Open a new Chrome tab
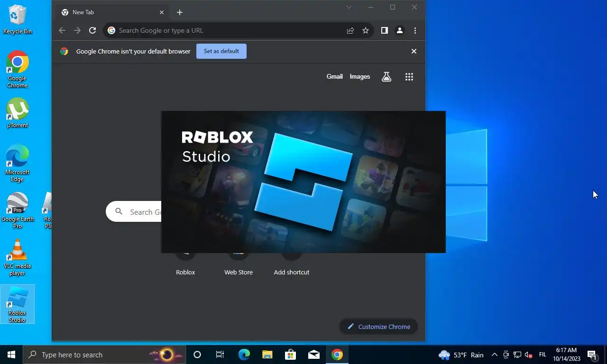This screenshot has width=607, height=364. point(180,12)
